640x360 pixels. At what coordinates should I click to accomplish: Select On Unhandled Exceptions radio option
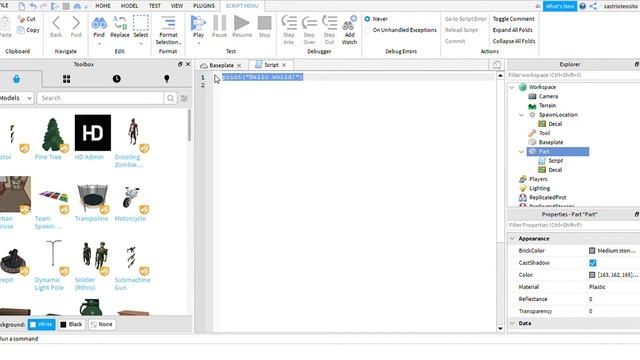[x=367, y=30]
